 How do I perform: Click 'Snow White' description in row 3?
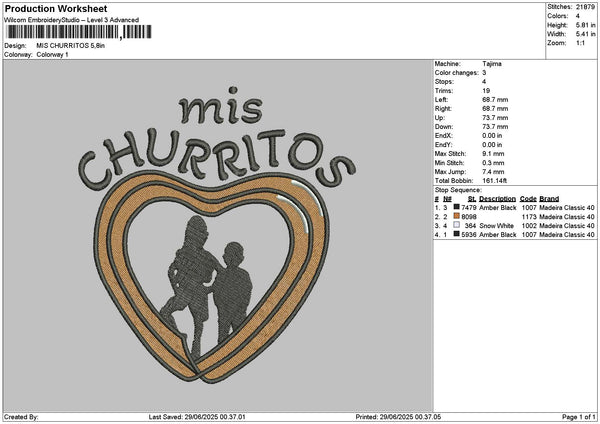[x=496, y=226]
